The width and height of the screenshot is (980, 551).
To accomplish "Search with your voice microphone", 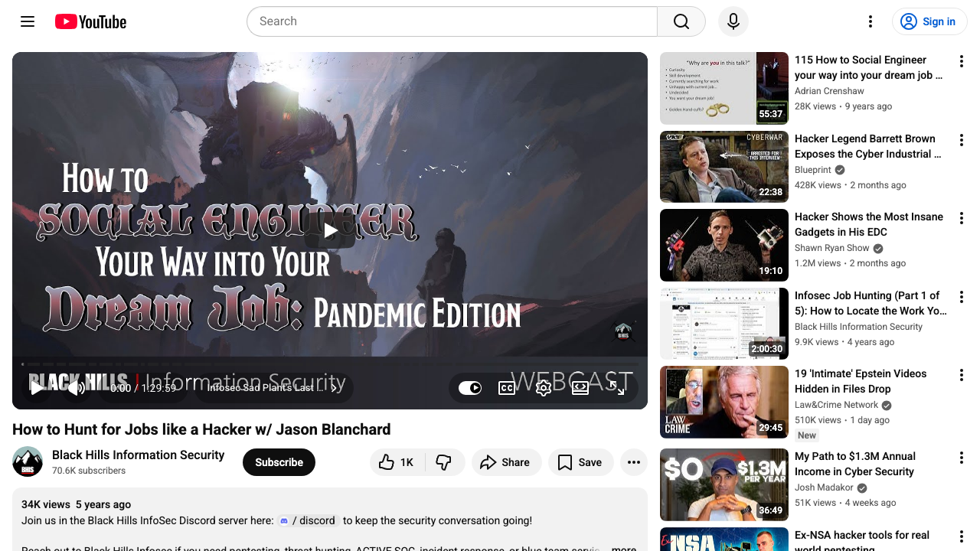I will click(x=733, y=21).
